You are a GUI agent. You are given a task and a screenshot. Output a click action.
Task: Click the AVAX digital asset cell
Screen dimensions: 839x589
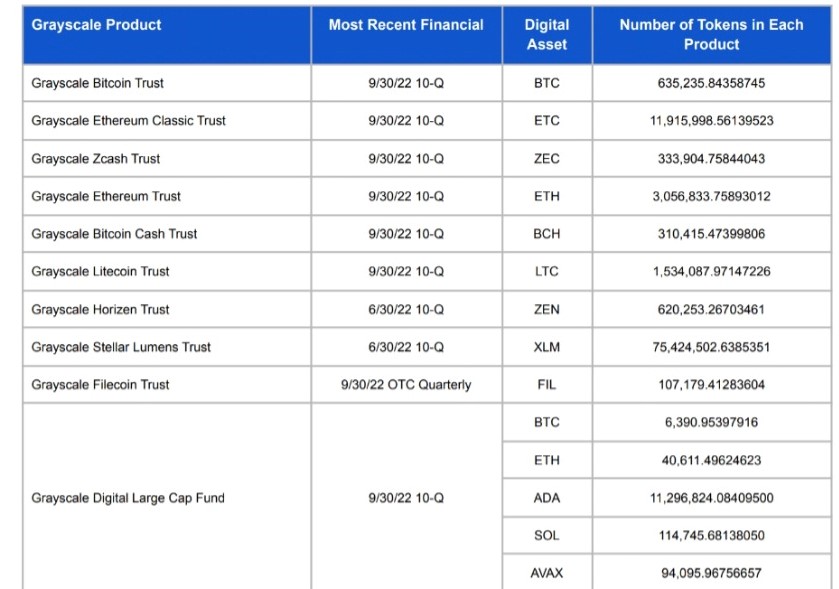[x=547, y=573]
